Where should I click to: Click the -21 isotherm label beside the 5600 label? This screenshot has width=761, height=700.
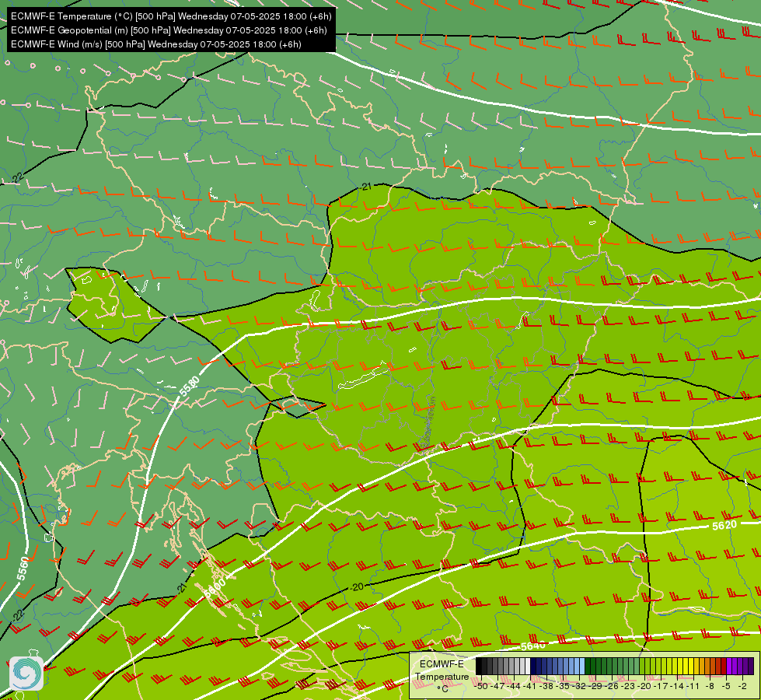[181, 588]
